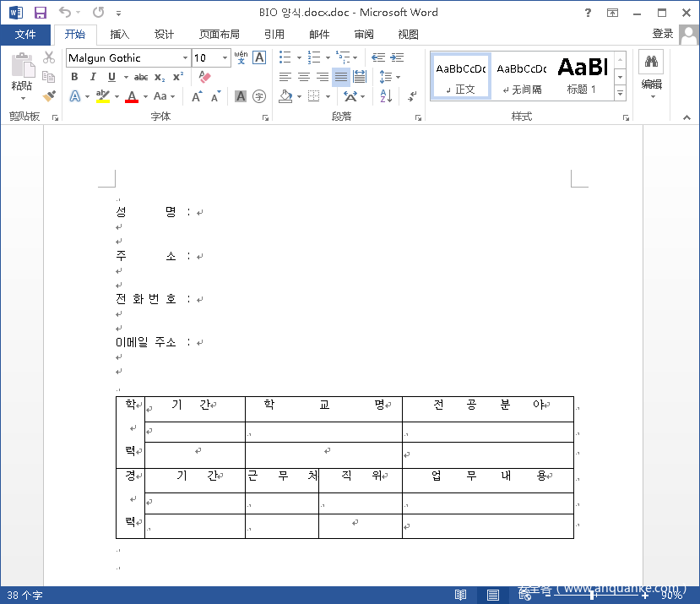
Task: Click the Clear Formatting eraser icon
Action: (x=204, y=77)
